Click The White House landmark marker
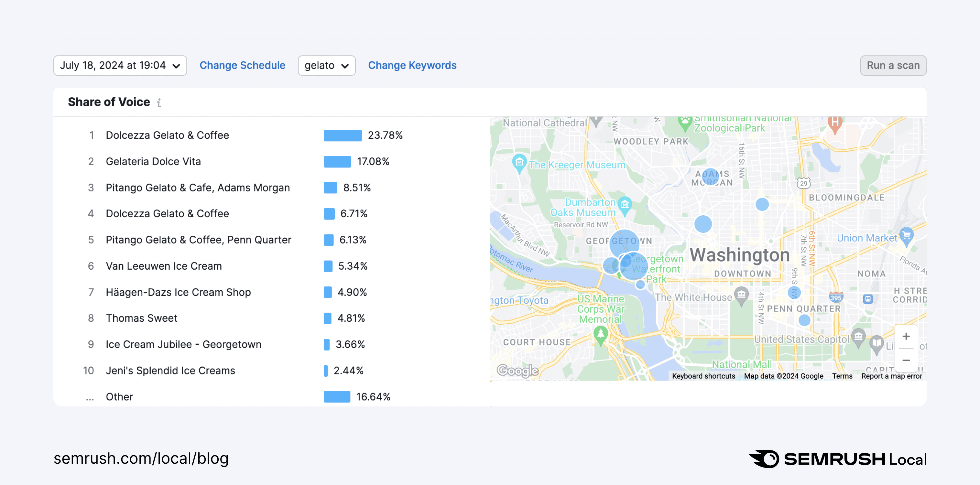Image resolution: width=980 pixels, height=485 pixels. [x=741, y=296]
